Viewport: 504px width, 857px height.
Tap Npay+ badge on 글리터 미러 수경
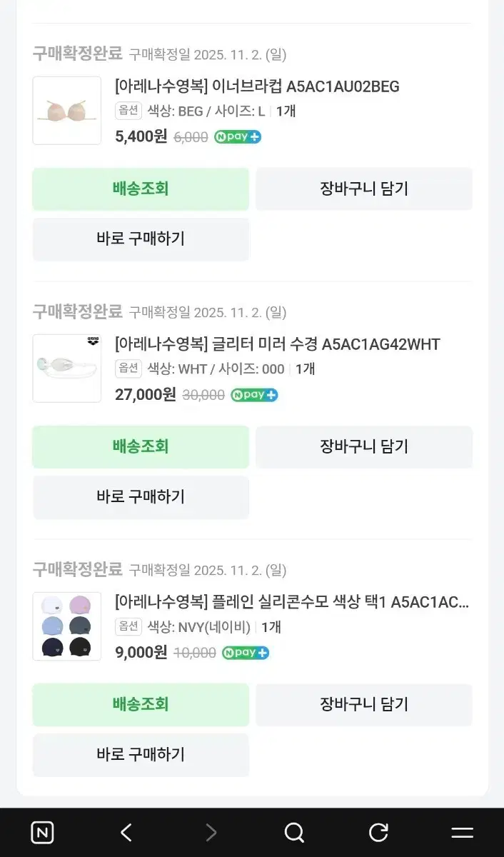[x=254, y=395]
